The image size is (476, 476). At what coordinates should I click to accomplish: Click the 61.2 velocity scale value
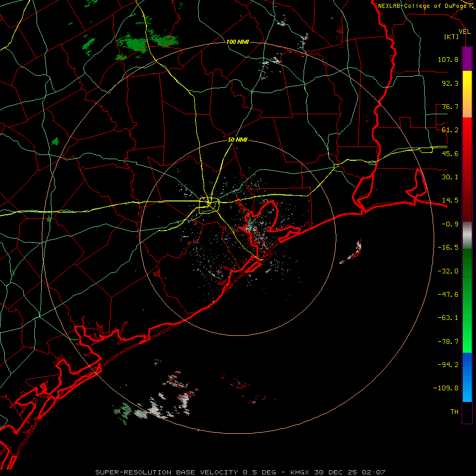(x=450, y=130)
